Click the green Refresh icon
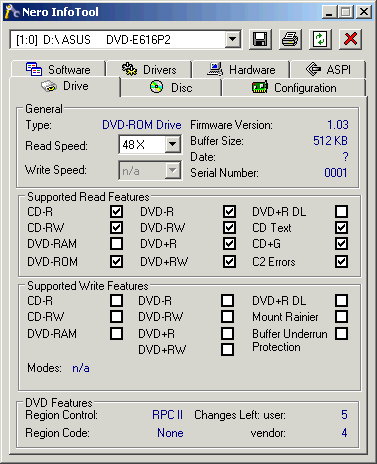This screenshot has height=464, width=377. click(320, 40)
